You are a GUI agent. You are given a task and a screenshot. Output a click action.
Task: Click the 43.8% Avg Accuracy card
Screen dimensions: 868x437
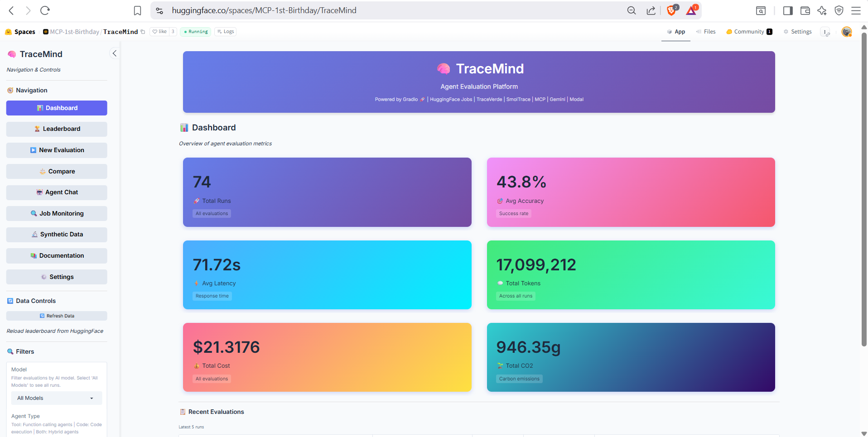[x=631, y=192]
